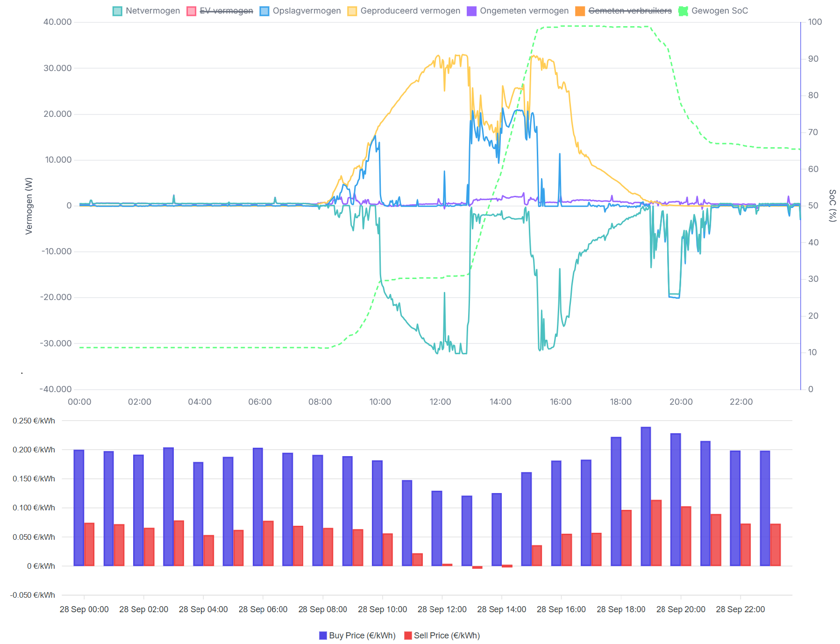Click the 28 Sep 22:00 buy price bar
This screenshot has height=644, width=840.
tap(735, 508)
